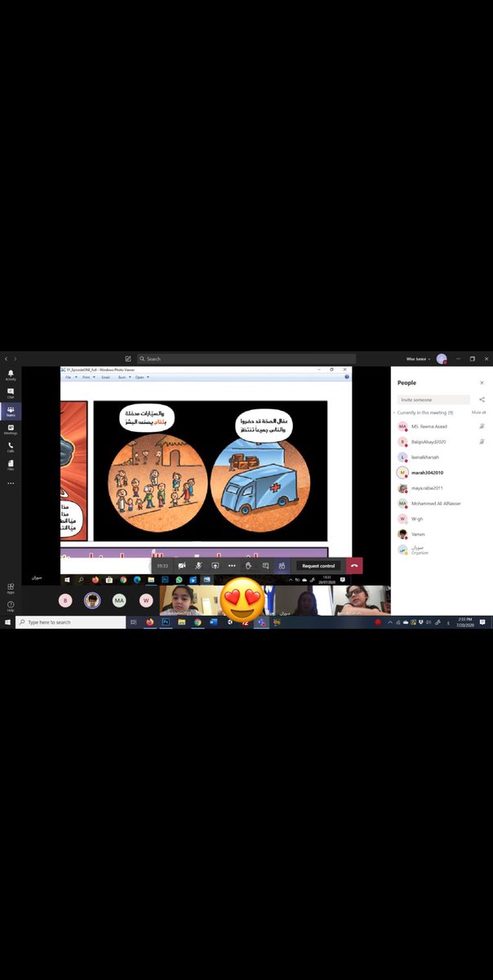Open more actions ellipsis in meeting bar

(232, 565)
